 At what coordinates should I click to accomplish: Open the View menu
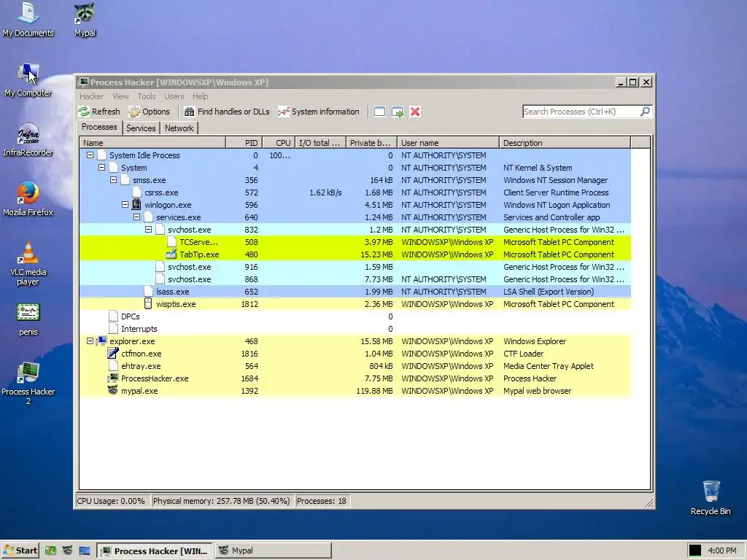click(x=120, y=96)
